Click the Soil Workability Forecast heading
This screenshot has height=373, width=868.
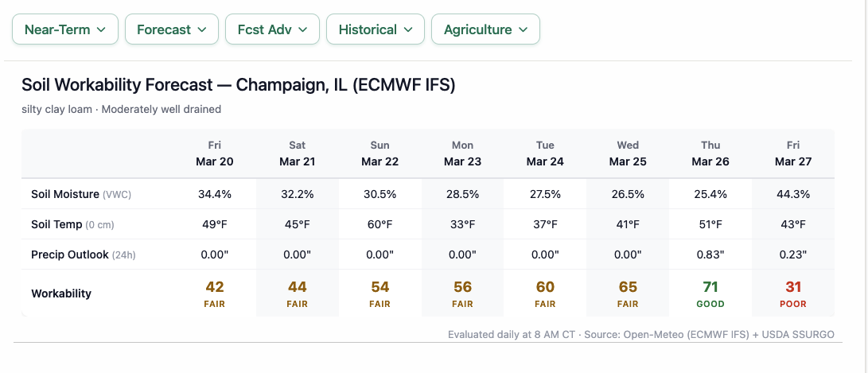(238, 85)
